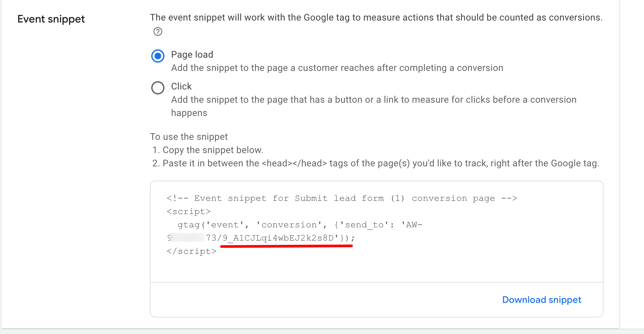Click the Page load option description text
The height and width of the screenshot is (334, 644).
pyautogui.click(x=337, y=68)
